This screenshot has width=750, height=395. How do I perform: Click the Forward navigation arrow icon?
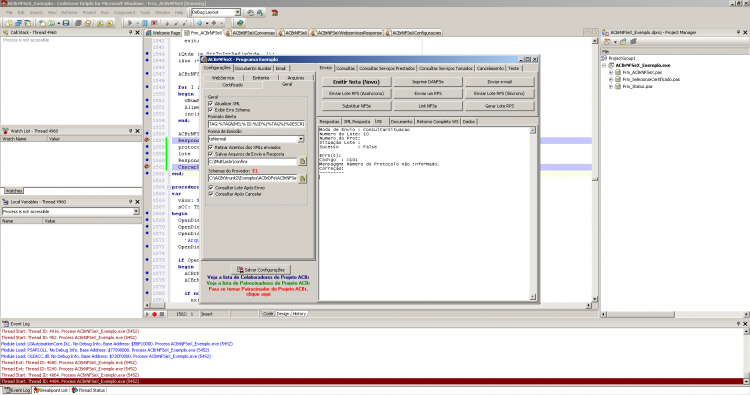tap(214, 23)
